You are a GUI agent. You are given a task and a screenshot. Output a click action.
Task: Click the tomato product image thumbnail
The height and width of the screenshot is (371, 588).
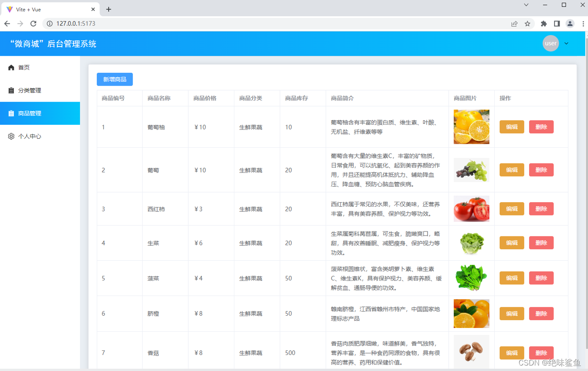(471, 209)
